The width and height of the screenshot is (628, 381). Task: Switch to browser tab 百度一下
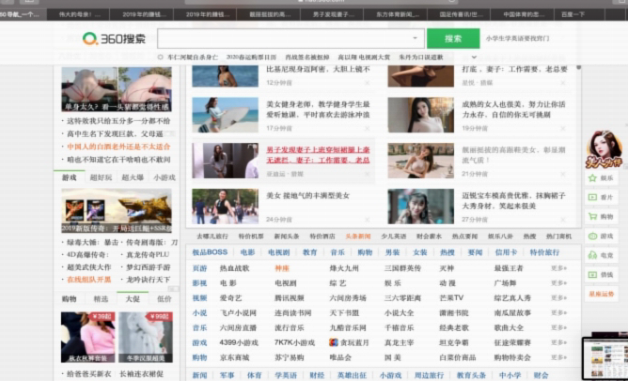[x=580, y=14]
